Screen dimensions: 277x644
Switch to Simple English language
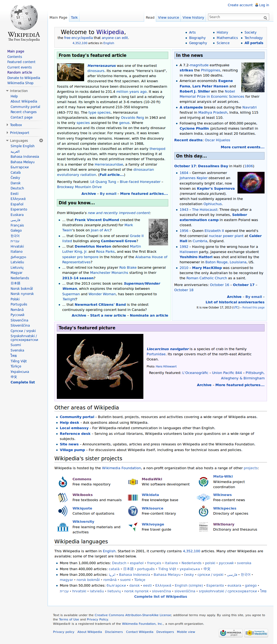point(22,146)
